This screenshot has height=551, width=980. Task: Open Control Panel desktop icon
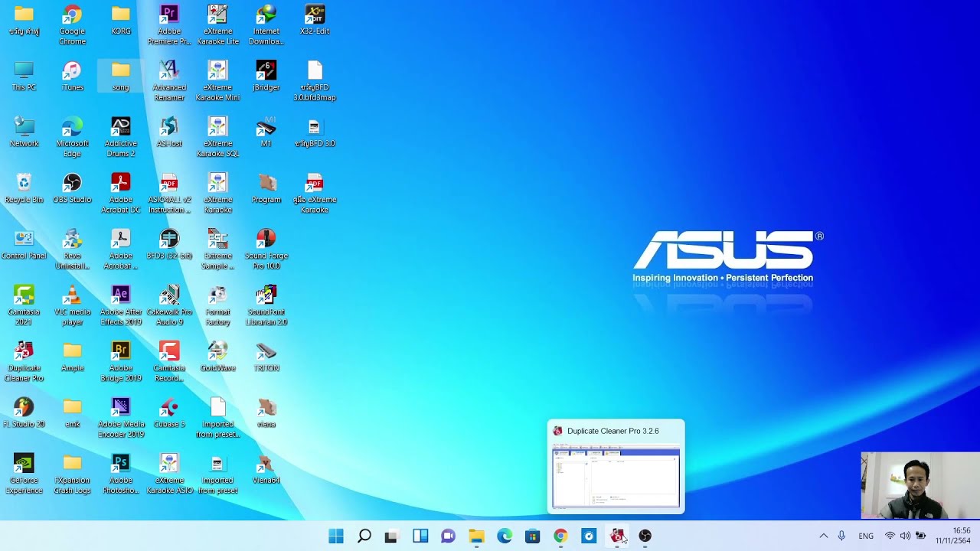click(24, 244)
